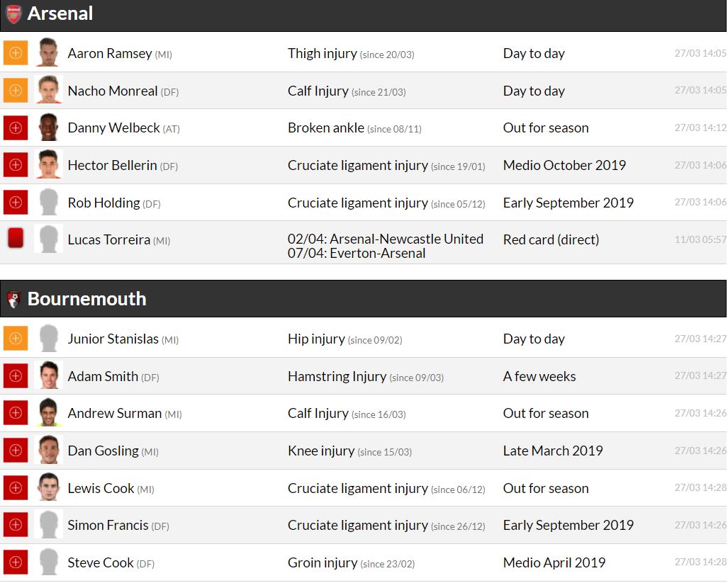728x583 pixels.
Task: Click orange injury icon beside Nacho Monreal
Action: 16,91
